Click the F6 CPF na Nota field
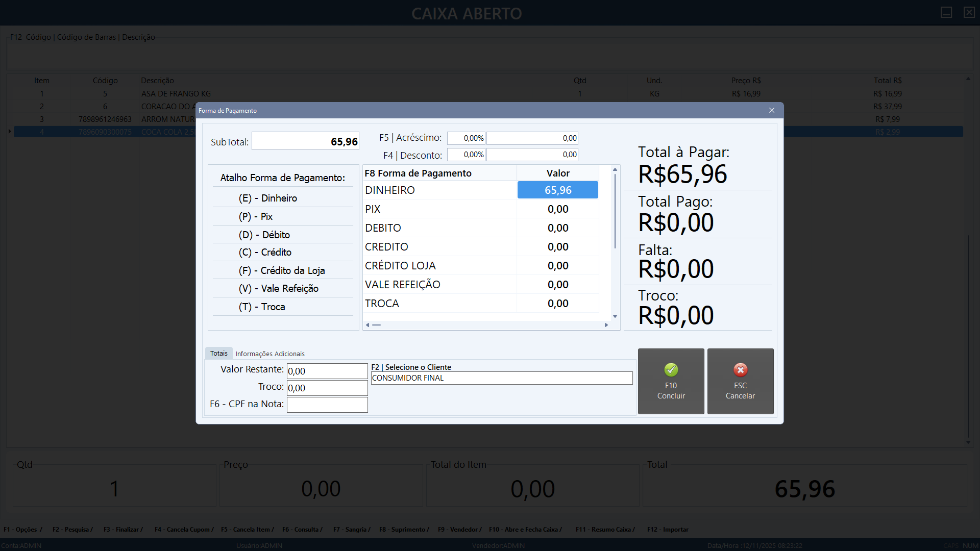Image resolution: width=980 pixels, height=551 pixels. tap(327, 405)
